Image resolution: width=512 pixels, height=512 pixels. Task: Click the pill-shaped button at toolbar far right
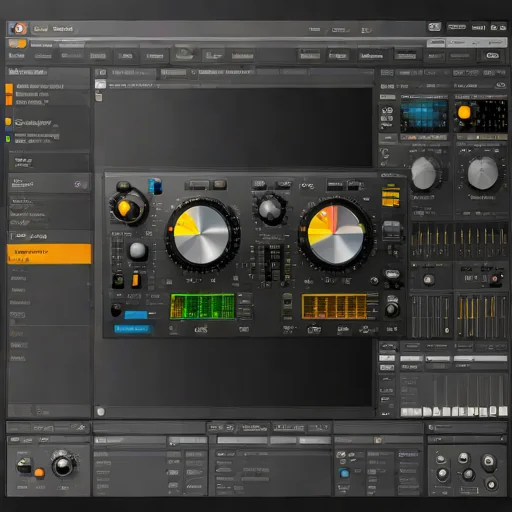click(x=492, y=56)
